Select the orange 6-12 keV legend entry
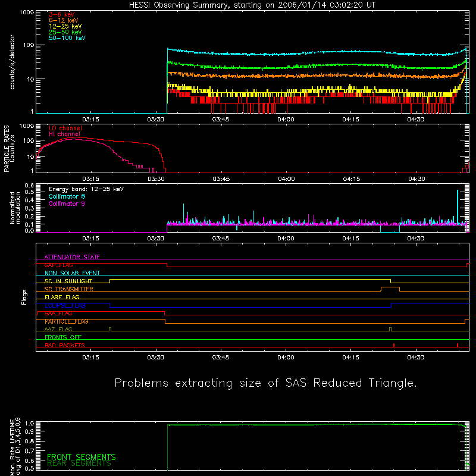The width and height of the screenshot is (476, 476). point(64,20)
